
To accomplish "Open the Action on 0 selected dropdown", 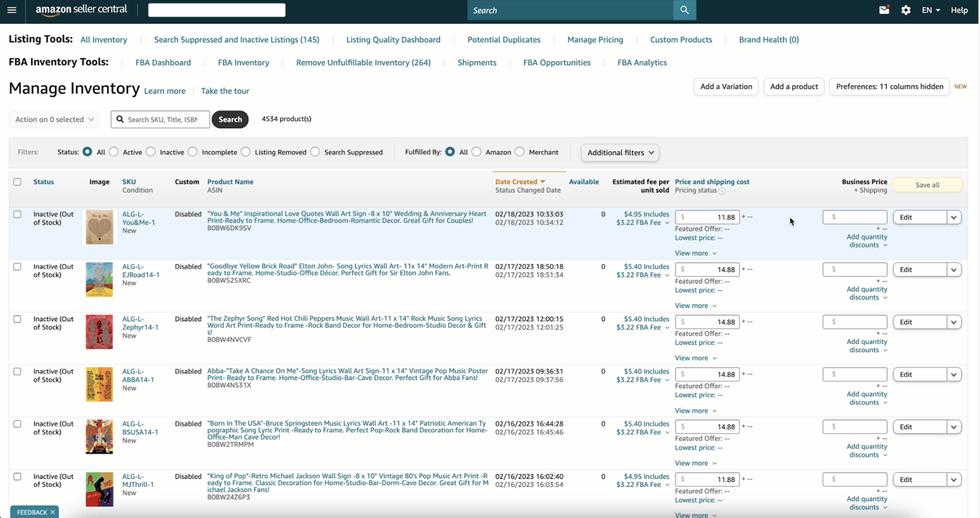I will [53, 118].
